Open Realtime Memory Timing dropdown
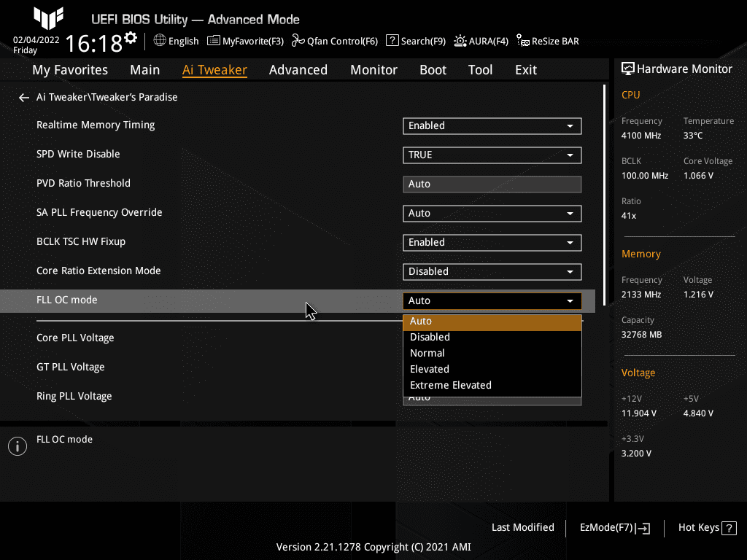The width and height of the screenshot is (747, 560). tap(492, 125)
